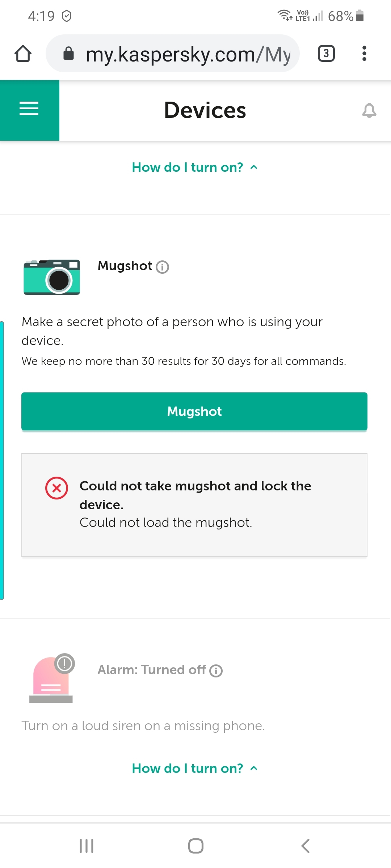Tap the red error icon in message box
391x868 pixels.
click(x=56, y=488)
